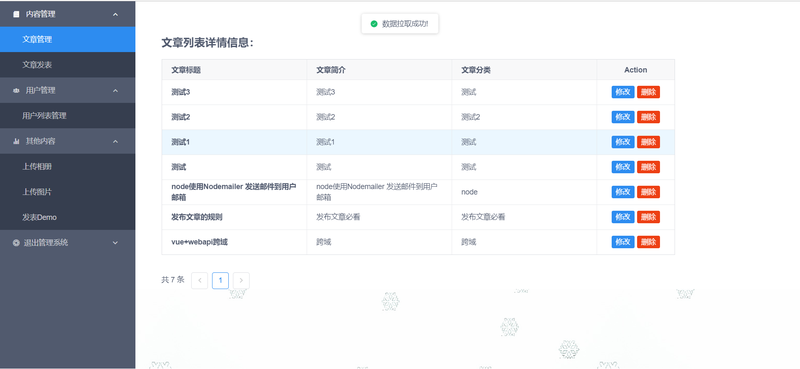This screenshot has width=800, height=369.
Task: Click the 其他内容 menu heading
Action: [67, 141]
